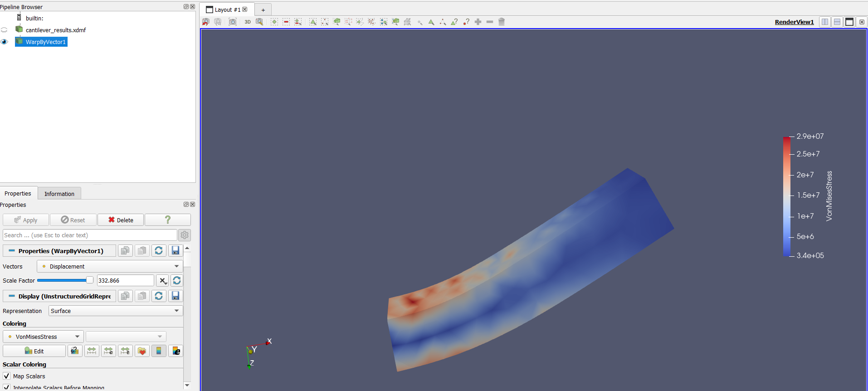Screen dimensions: 868x391
Task: Toggle color legend visibility
Action: (159, 351)
